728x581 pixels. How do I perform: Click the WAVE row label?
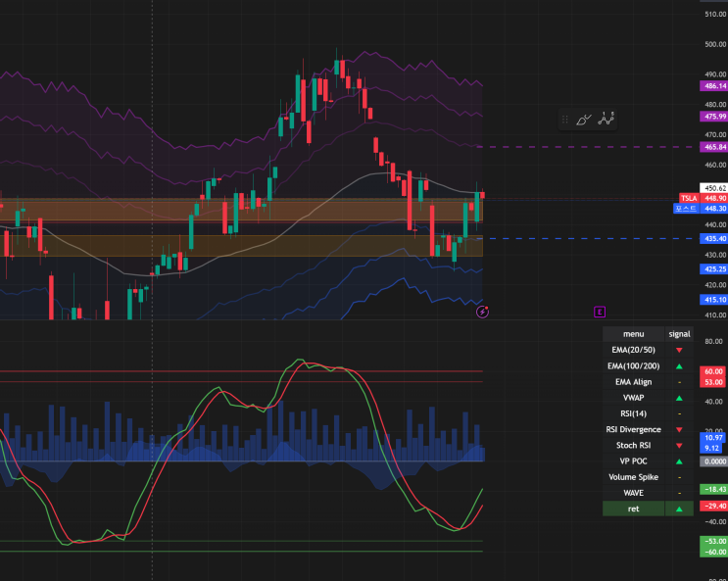633,493
